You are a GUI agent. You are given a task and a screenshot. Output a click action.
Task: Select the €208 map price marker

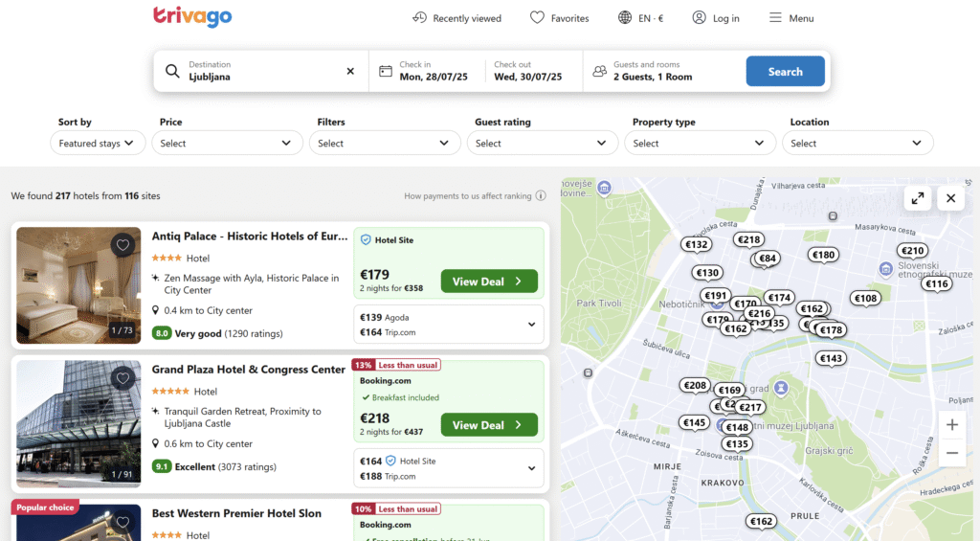pyautogui.click(x=695, y=385)
